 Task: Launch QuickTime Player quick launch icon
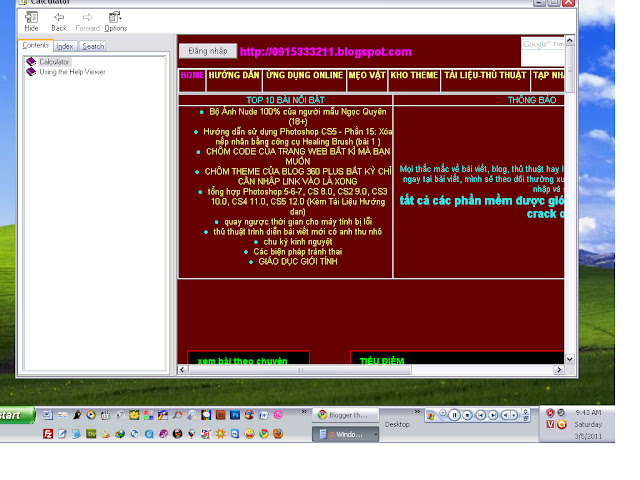[149, 434]
